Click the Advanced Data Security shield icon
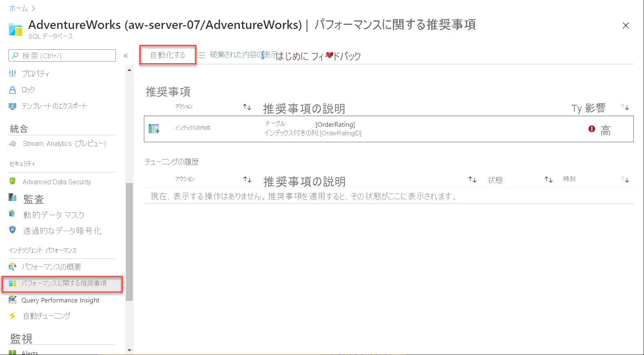Viewport: 644px width, 355px height. tap(13, 181)
